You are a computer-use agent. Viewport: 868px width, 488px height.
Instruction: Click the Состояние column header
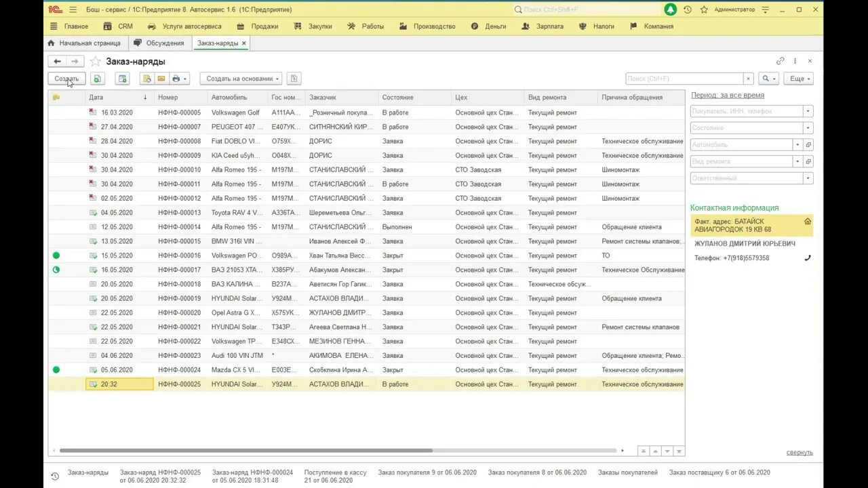(x=414, y=98)
